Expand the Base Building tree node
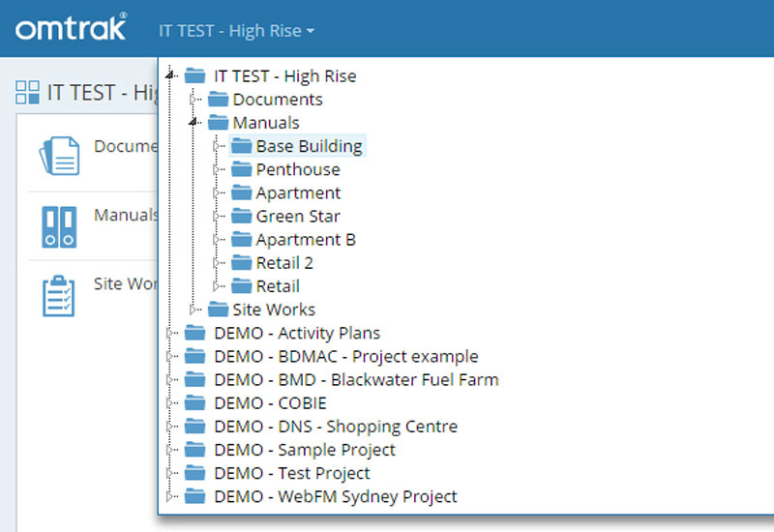Image resolution: width=774 pixels, height=532 pixels. [x=216, y=146]
